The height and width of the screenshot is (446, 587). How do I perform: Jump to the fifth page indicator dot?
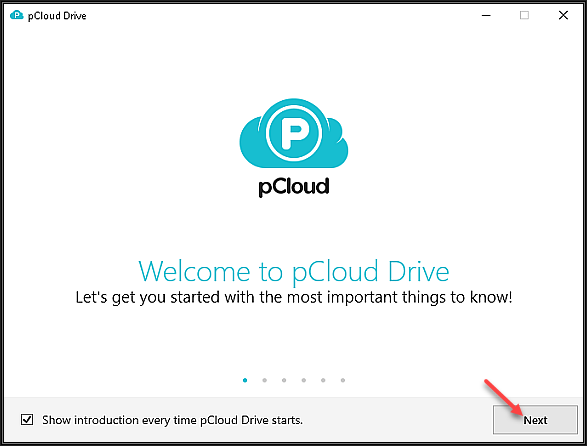click(323, 380)
